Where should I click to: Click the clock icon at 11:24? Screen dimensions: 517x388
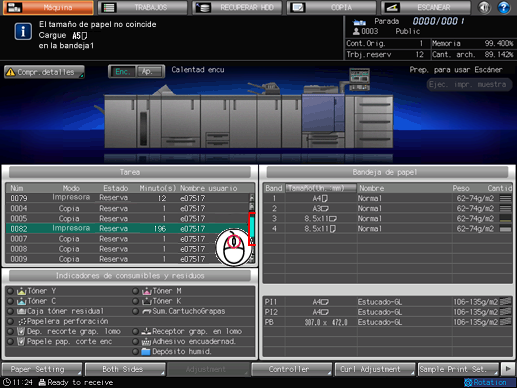6,382
